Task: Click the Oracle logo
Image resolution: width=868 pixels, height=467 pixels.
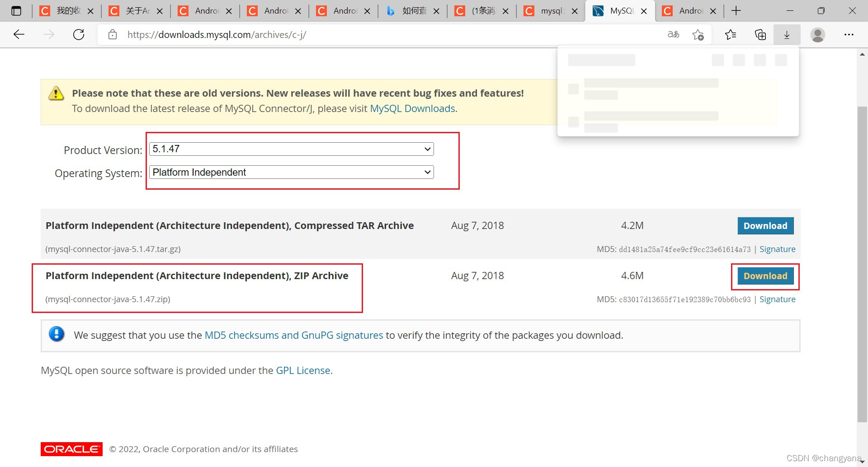Action: pos(71,449)
